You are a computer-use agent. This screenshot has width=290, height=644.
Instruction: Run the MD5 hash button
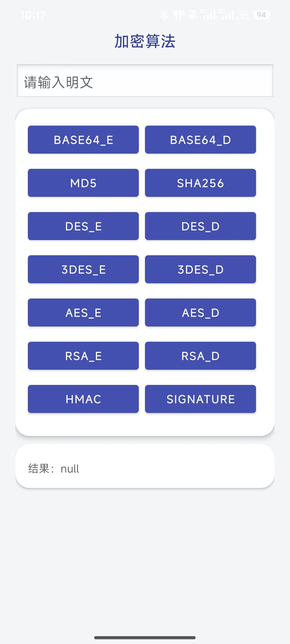83,183
